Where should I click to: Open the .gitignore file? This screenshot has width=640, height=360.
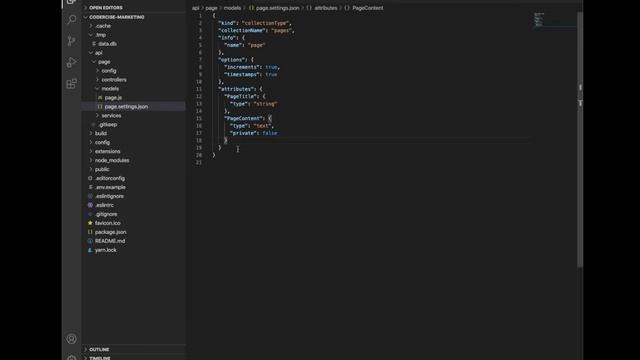106,214
